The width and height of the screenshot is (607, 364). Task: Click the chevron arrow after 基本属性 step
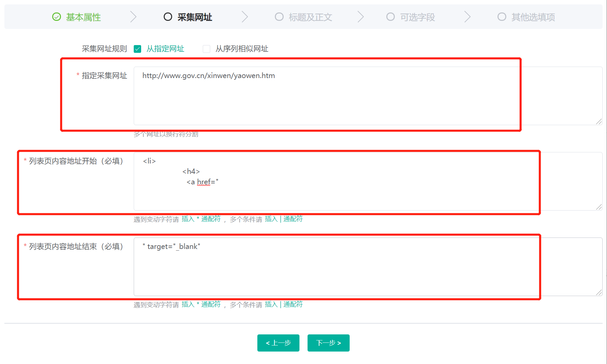(x=133, y=17)
